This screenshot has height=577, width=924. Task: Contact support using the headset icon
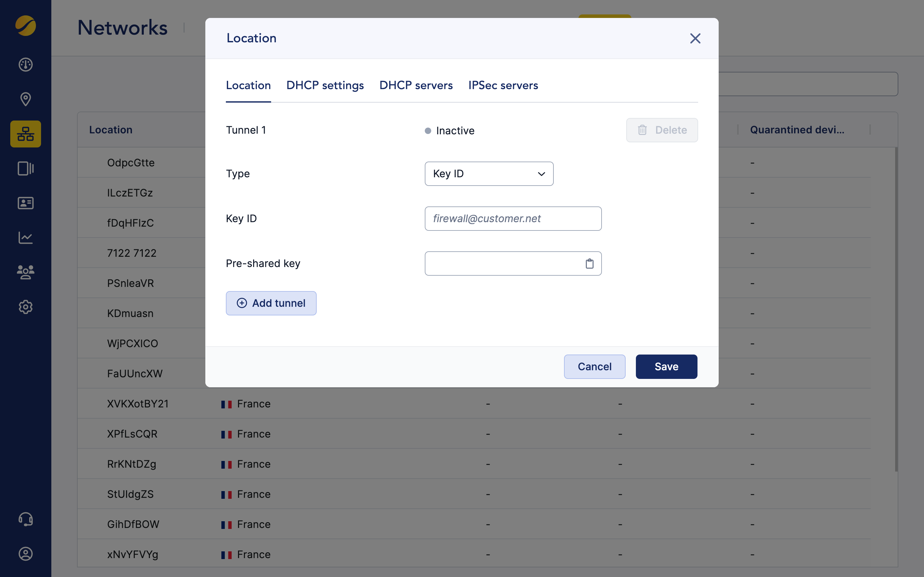(x=25, y=519)
